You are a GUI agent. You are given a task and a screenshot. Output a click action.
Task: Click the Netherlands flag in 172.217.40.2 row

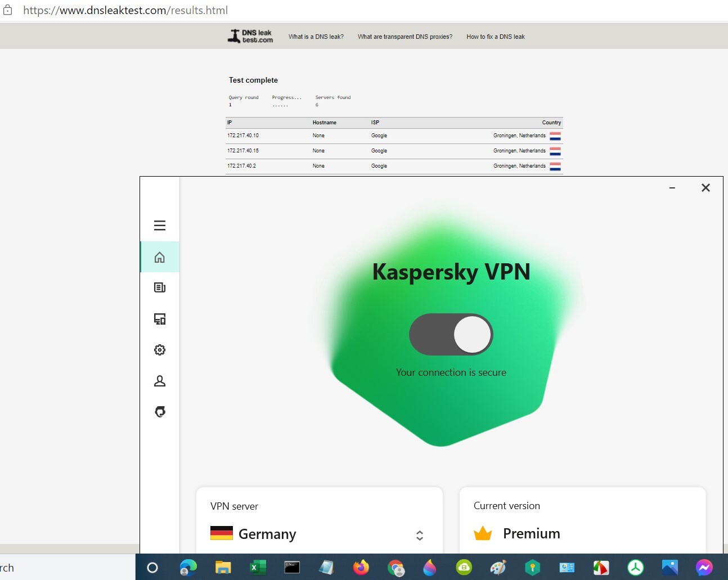(x=555, y=167)
